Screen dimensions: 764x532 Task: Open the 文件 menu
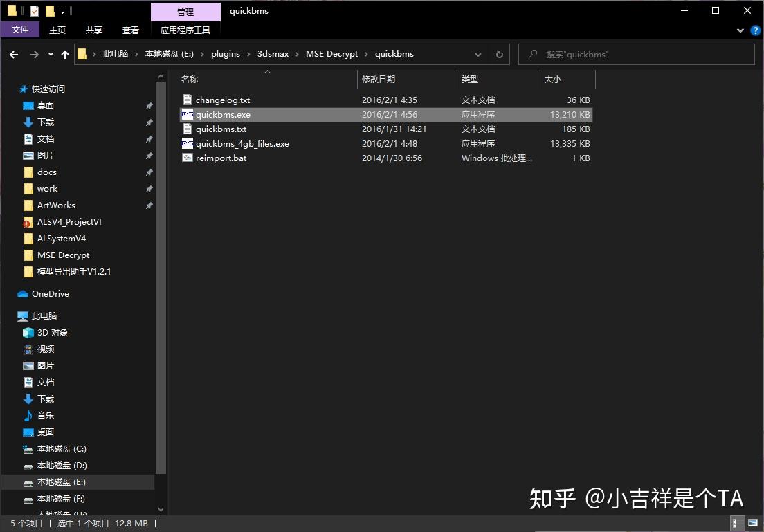click(20, 30)
